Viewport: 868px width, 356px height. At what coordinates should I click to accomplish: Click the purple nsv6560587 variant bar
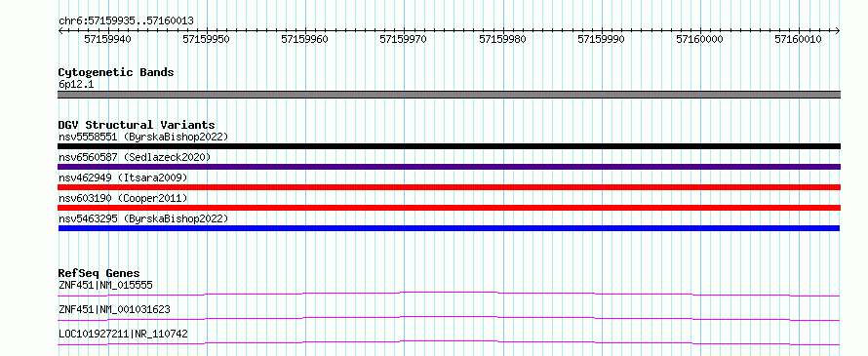pyautogui.click(x=449, y=167)
